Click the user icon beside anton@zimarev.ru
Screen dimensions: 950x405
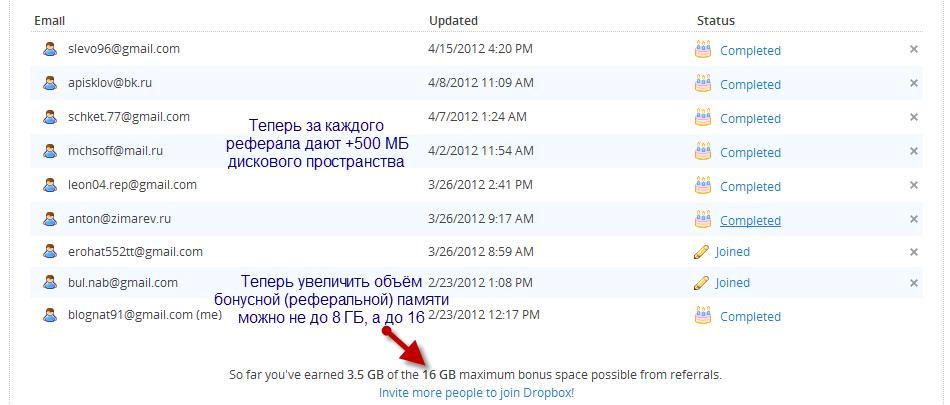click(49, 219)
